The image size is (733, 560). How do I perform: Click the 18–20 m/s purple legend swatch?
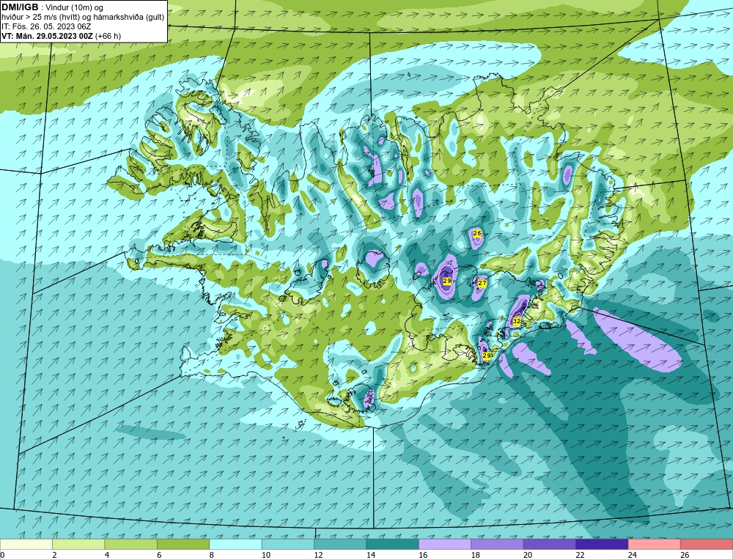[x=498, y=544]
